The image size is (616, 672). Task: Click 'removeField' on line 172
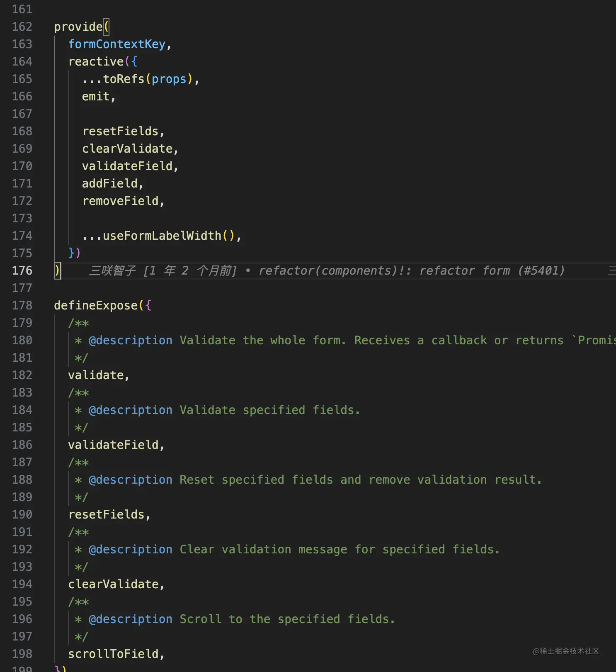(x=120, y=201)
